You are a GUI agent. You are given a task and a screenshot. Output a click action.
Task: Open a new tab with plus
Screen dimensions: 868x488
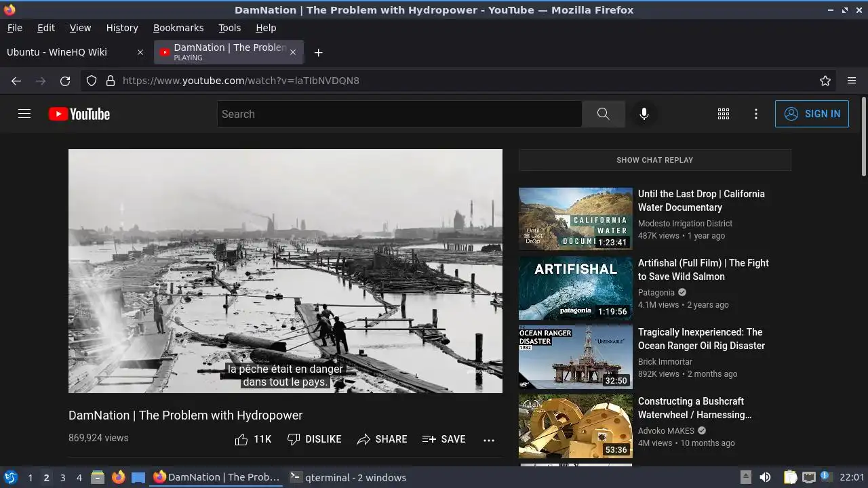tap(318, 52)
